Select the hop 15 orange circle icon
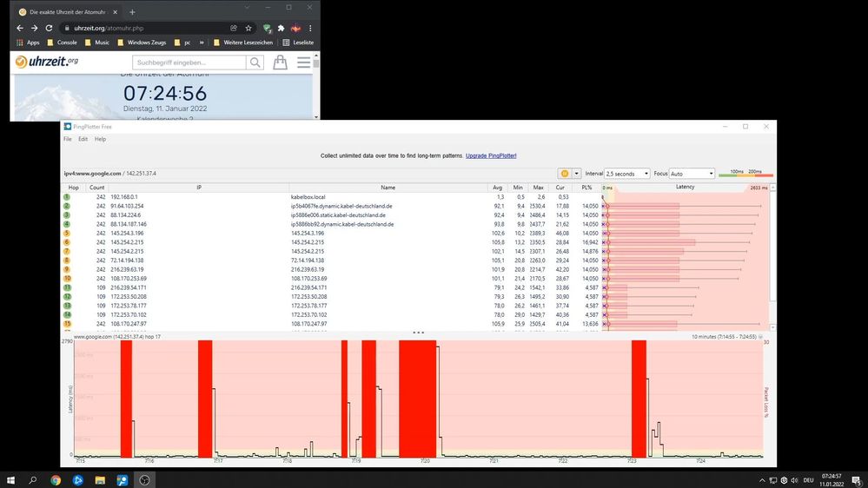This screenshot has height=488, width=868. coord(67,324)
